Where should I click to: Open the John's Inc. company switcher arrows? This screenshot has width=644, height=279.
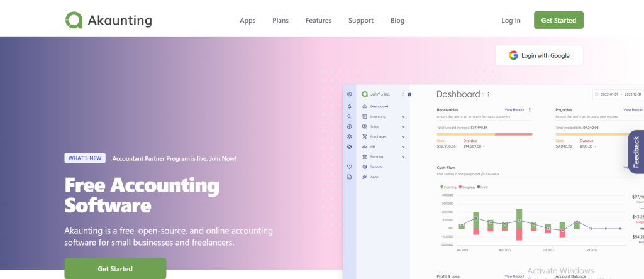pos(403,94)
